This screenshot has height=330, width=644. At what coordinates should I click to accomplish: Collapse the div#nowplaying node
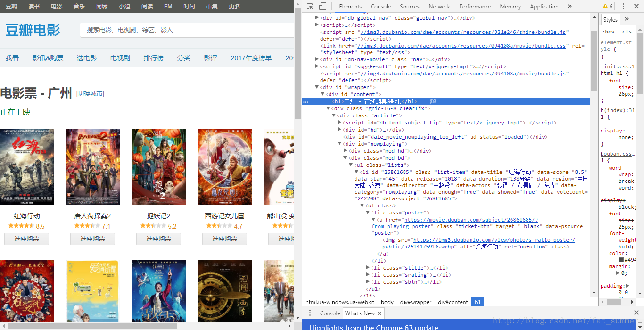340,144
